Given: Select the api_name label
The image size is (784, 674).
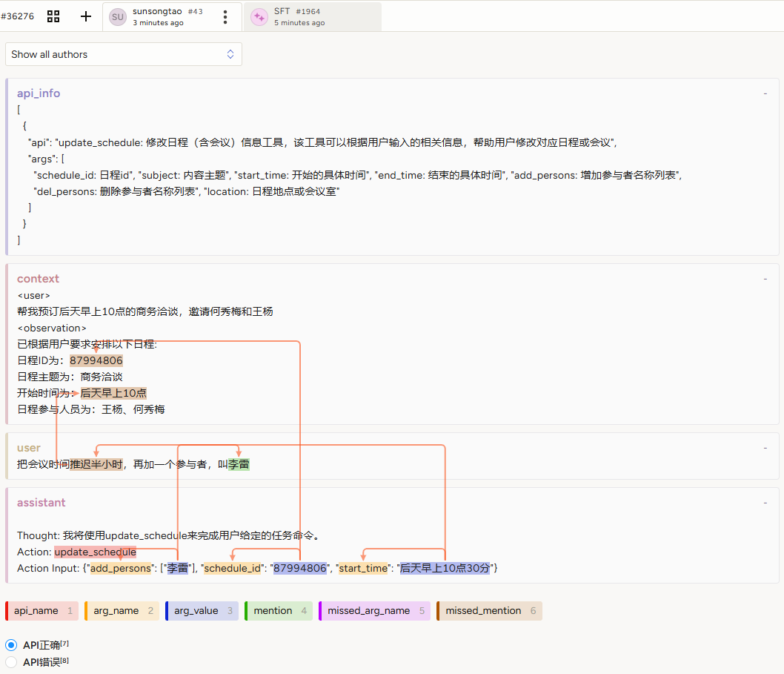Looking at the screenshot, I should 42,611.
